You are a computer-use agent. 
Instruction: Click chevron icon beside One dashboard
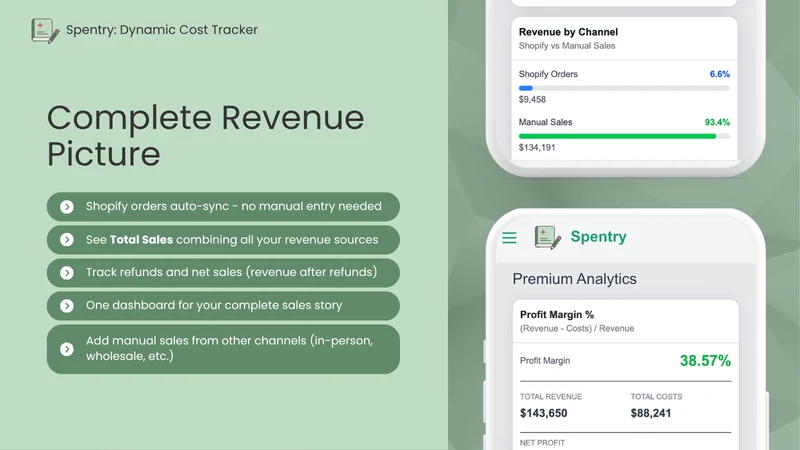point(67,306)
